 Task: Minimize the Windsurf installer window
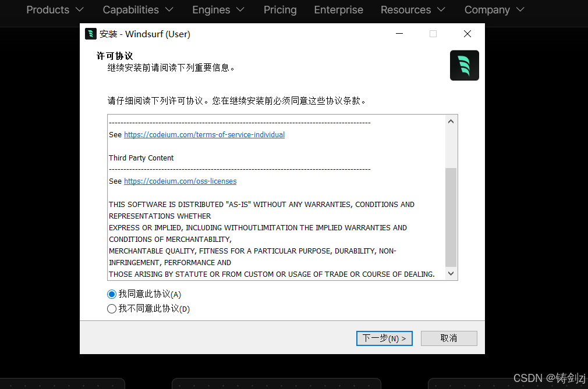(x=399, y=34)
